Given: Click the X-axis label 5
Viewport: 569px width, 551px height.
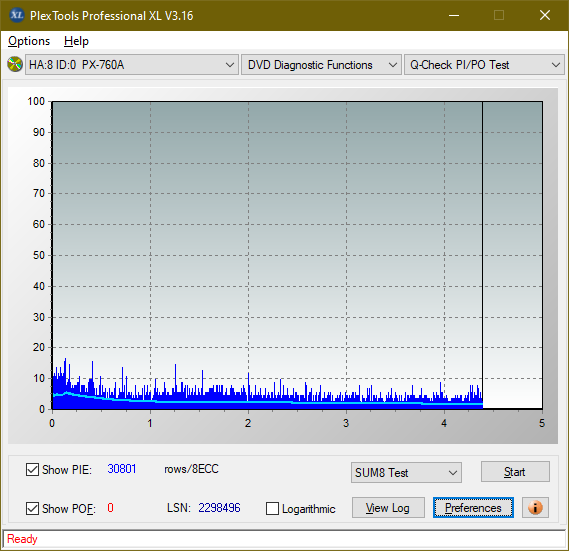Looking at the screenshot, I should [x=542, y=423].
